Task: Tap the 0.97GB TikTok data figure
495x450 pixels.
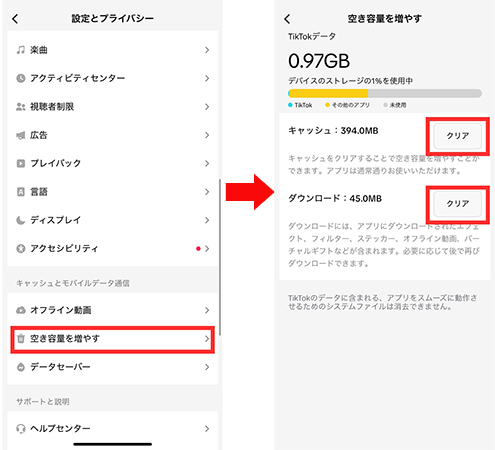Action: point(319,61)
